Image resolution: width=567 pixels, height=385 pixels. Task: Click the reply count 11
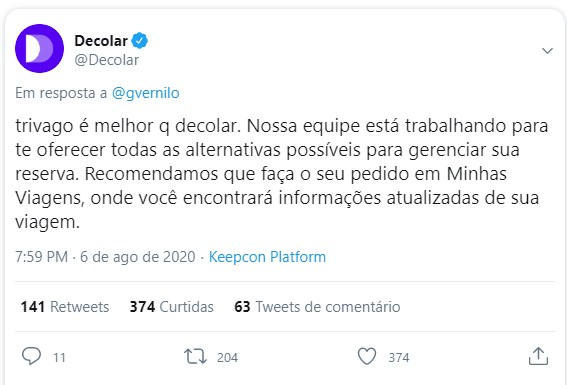point(59,358)
